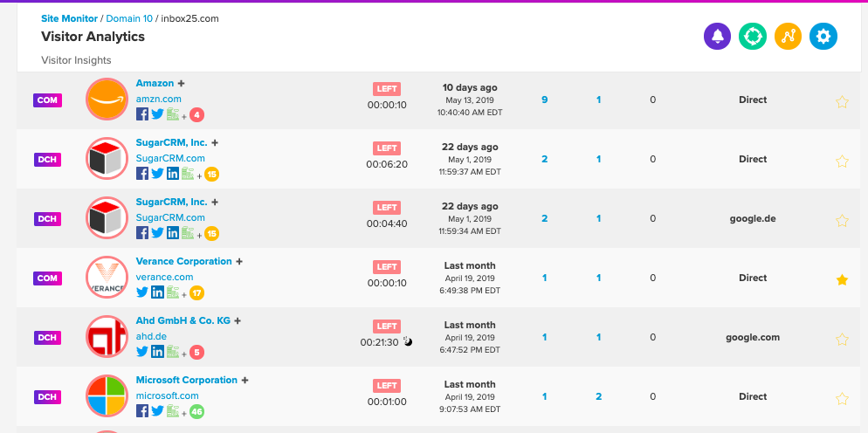
Task: Open the ahd.de domain link
Action: [x=151, y=336]
